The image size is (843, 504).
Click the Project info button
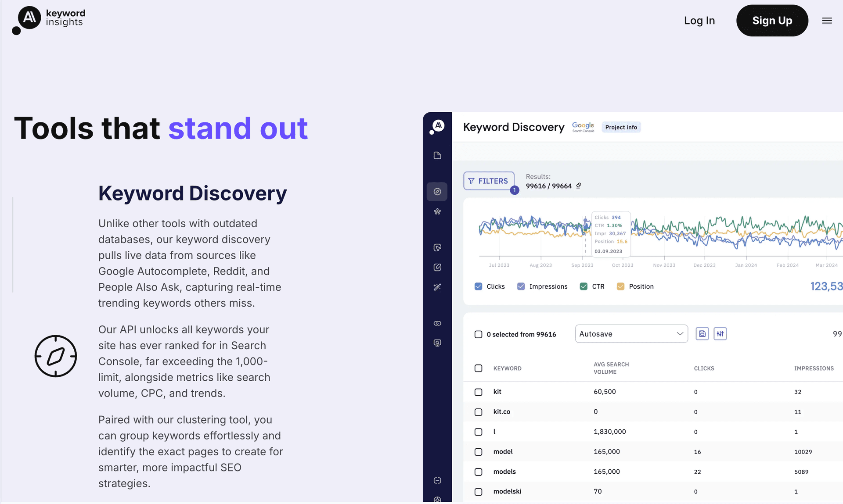coord(621,127)
